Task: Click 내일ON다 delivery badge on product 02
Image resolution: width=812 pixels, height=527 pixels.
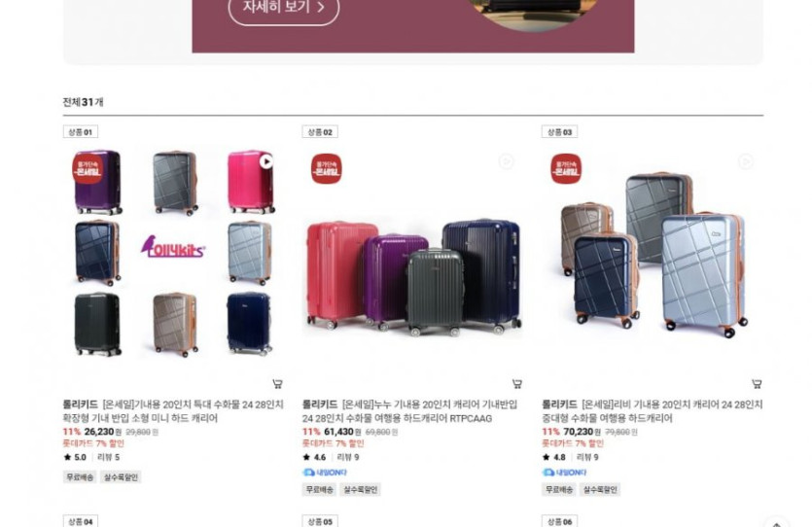Action: tap(325, 473)
